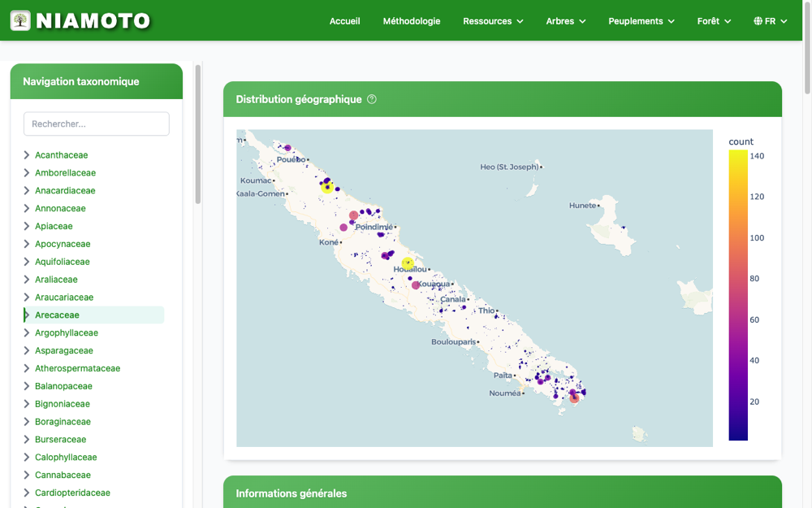Open the Araucariaceae taxon

click(64, 297)
